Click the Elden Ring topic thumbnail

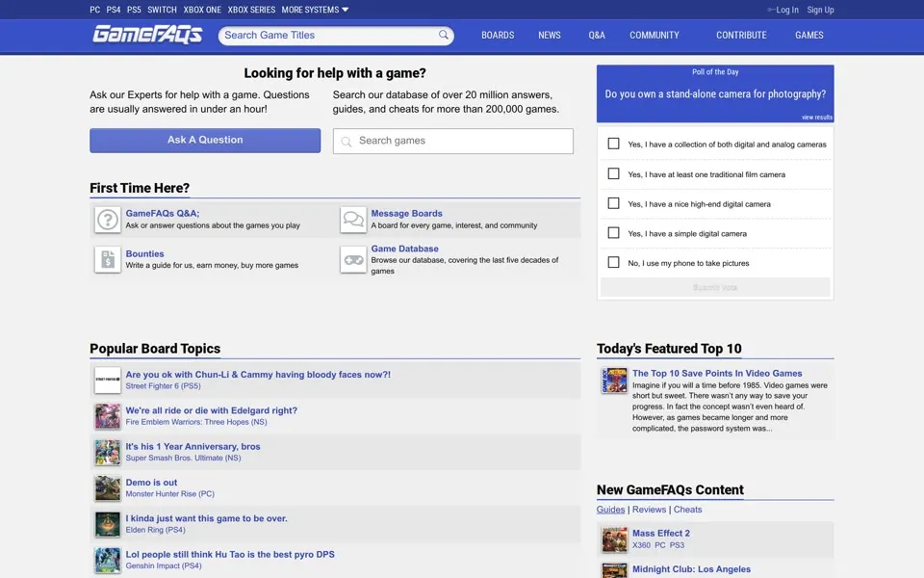pos(108,524)
